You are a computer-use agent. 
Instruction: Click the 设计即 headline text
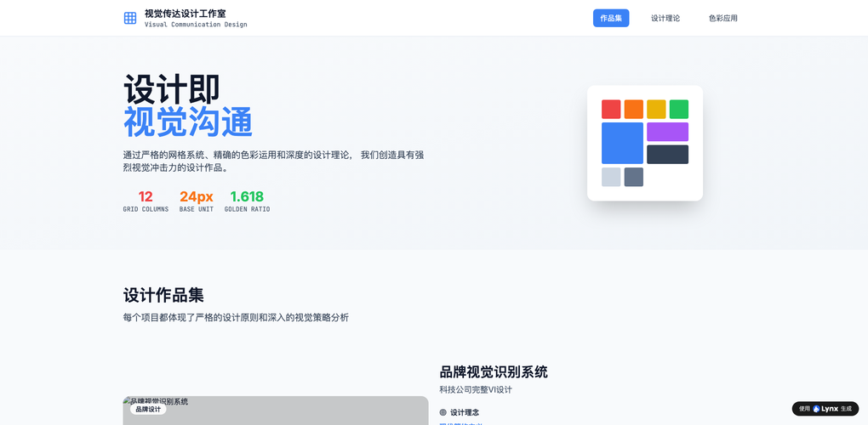point(172,89)
